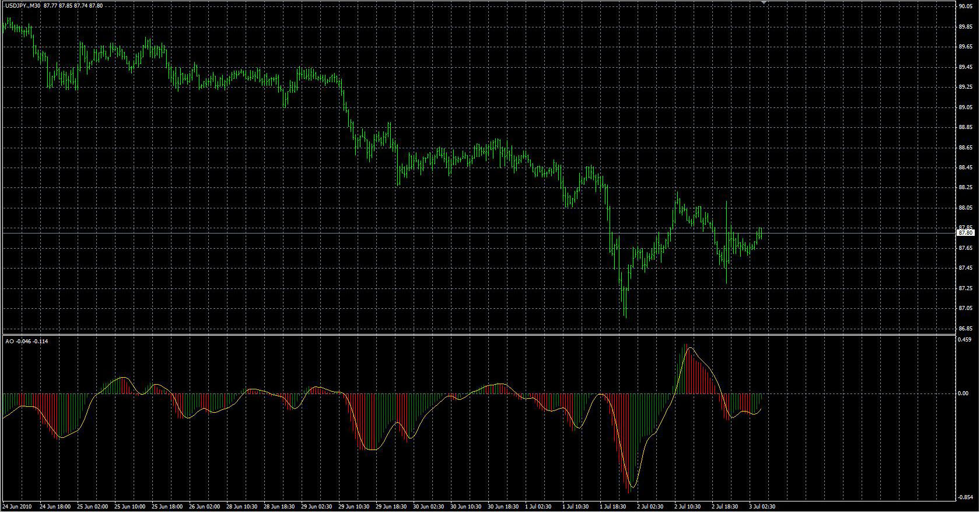Click the 25 Jun 10:00 time label
The height and width of the screenshot is (512, 980).
point(129,507)
